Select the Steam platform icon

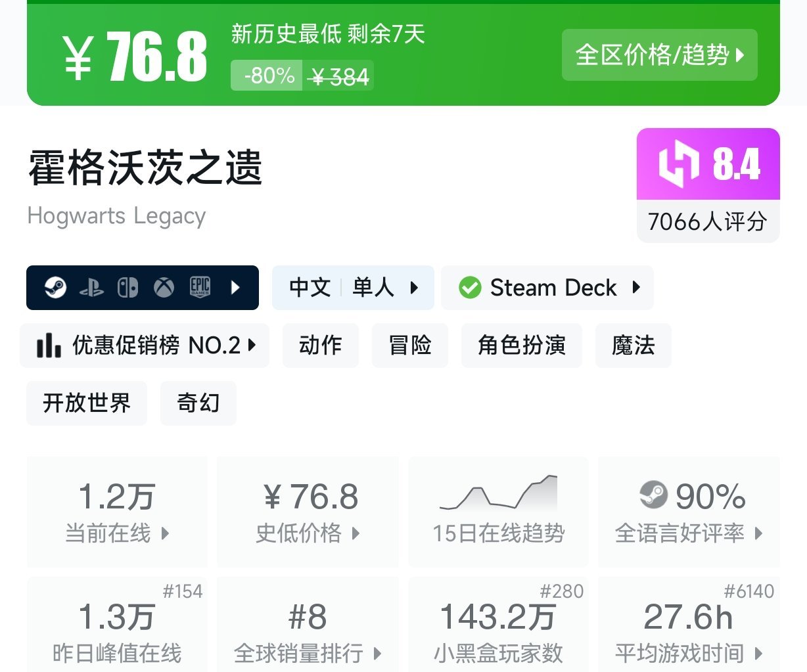pos(55,287)
